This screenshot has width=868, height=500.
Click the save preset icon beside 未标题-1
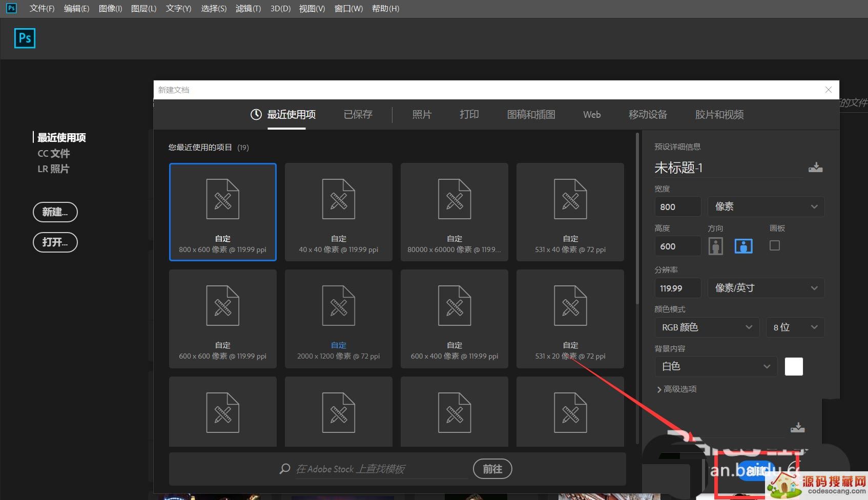pyautogui.click(x=815, y=168)
